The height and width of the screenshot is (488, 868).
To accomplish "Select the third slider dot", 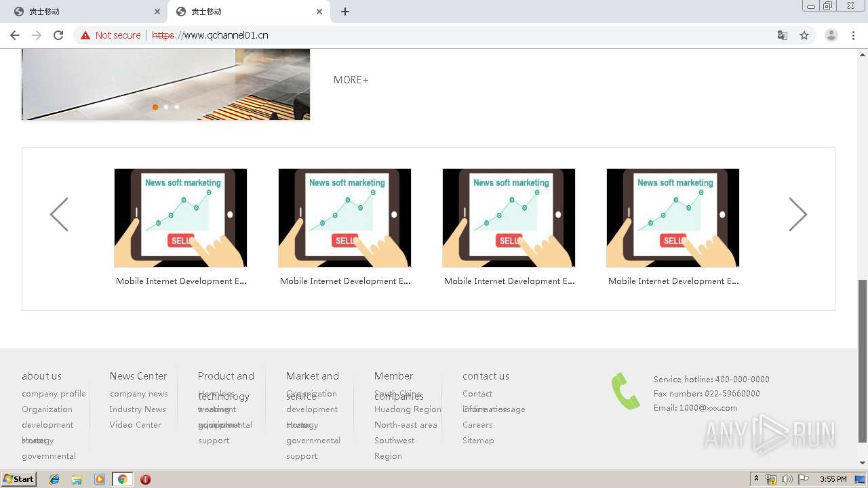I will 177,107.
